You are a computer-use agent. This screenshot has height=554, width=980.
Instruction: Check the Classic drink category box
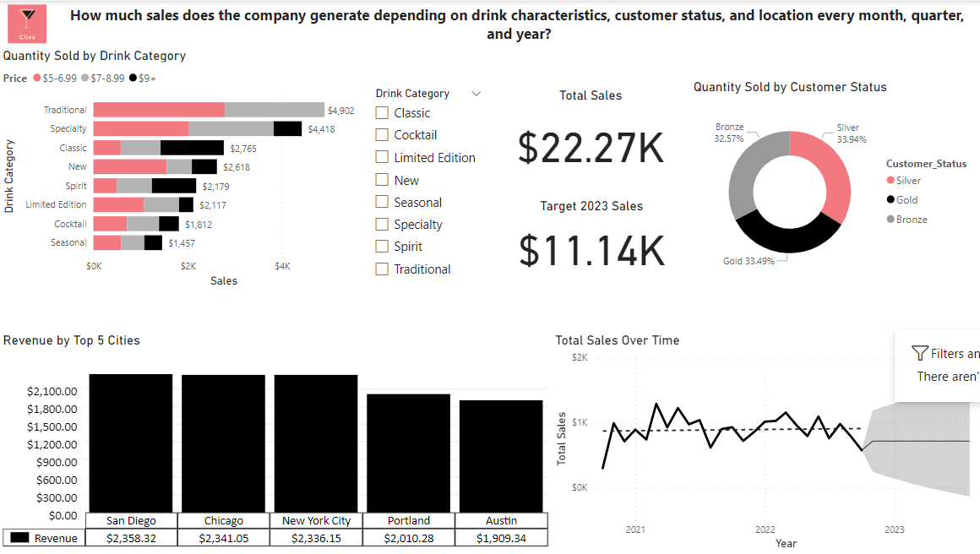(x=382, y=113)
